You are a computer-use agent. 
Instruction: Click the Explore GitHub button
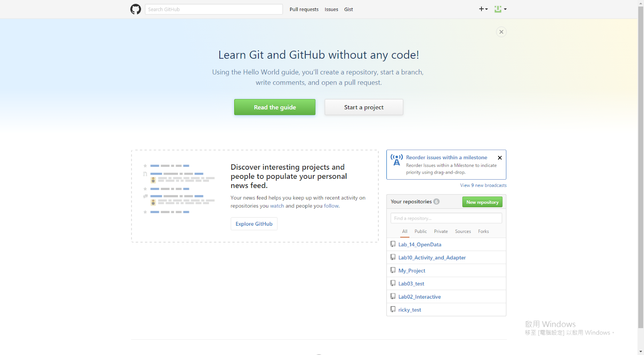(x=254, y=224)
